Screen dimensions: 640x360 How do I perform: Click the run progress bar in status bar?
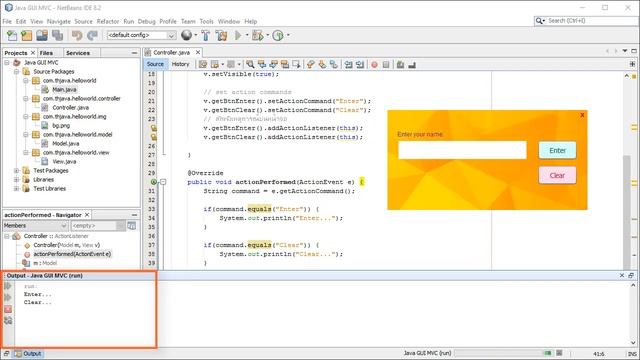(x=504, y=353)
